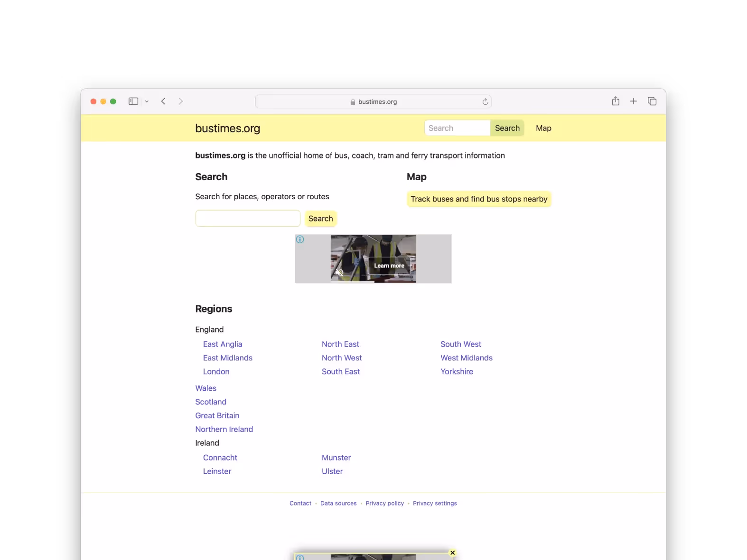Screen dimensions: 747x560
Task: Click the 'Ireland' label
Action: tap(207, 443)
